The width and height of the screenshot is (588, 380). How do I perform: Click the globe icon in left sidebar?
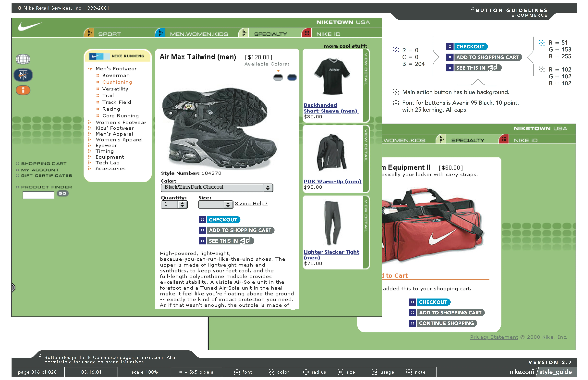pos(23,59)
